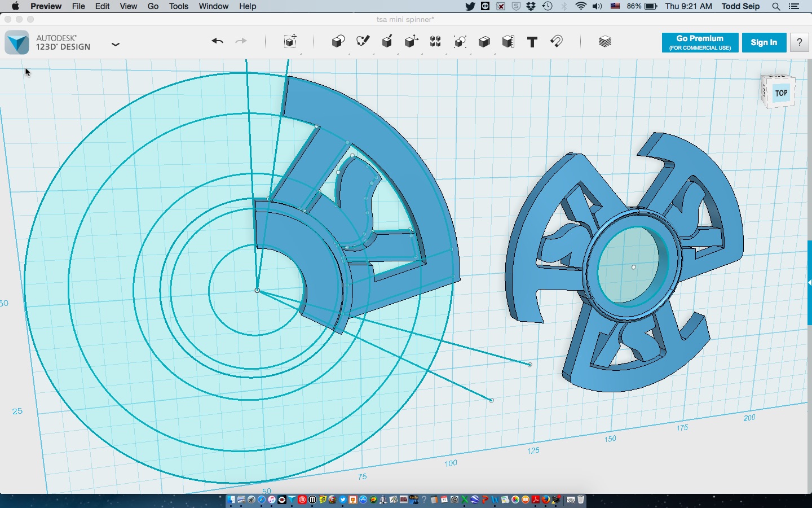Open the Help menu
812x508 pixels.
click(x=248, y=6)
